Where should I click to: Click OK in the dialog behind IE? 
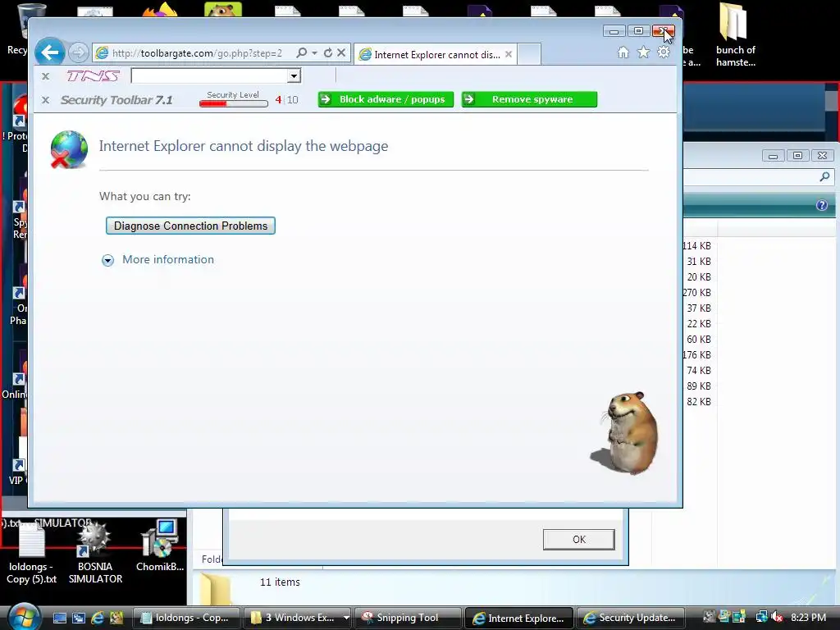click(578, 540)
